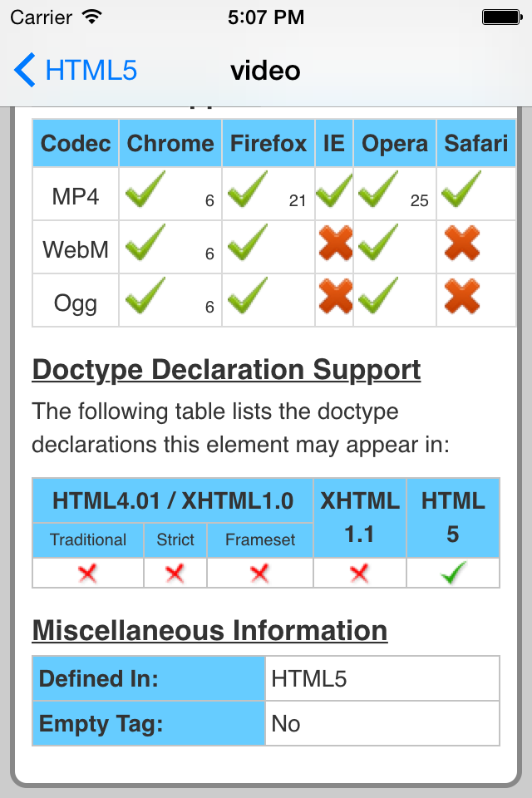Viewport: 532px width, 798px height.
Task: Tap the Miscellaneous Information heading
Action: (x=209, y=631)
